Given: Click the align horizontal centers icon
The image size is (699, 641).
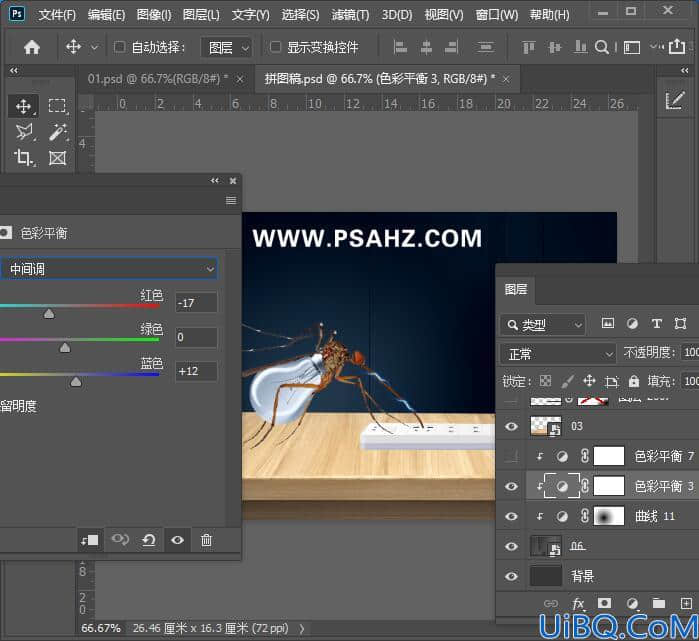Looking at the screenshot, I should [426, 47].
